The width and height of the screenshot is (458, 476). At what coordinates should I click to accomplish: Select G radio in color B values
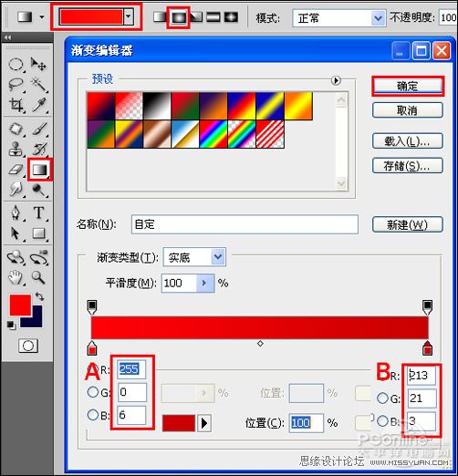click(382, 398)
